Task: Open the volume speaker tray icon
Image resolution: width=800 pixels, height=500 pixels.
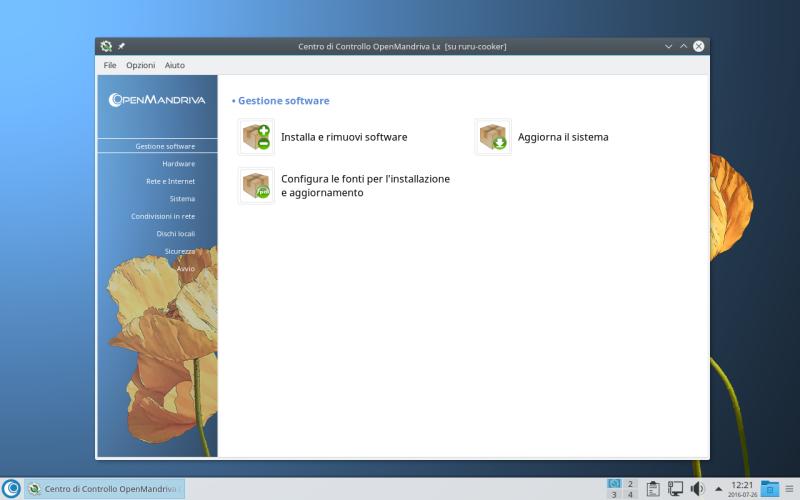Action: 697,489
